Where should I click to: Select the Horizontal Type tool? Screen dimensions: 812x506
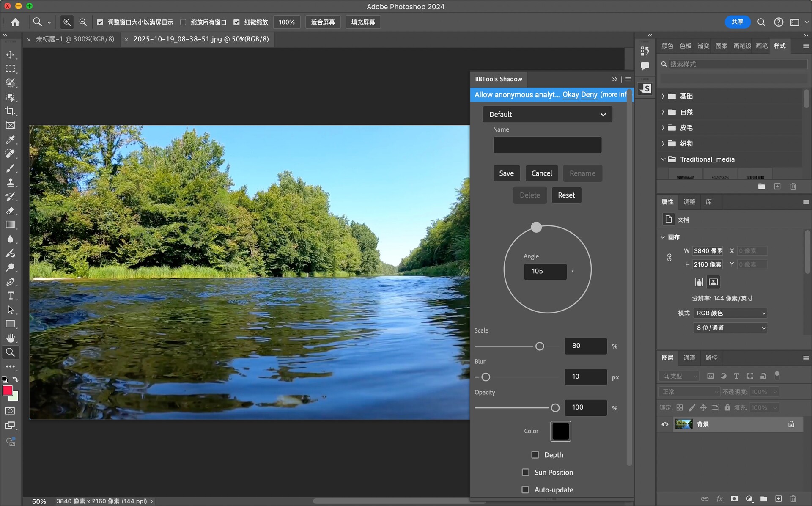10,296
